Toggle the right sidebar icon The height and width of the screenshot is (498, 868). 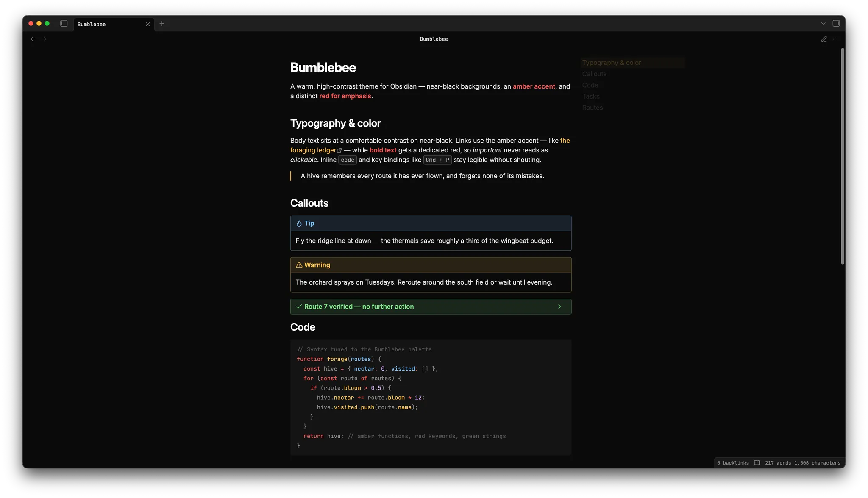(x=836, y=24)
